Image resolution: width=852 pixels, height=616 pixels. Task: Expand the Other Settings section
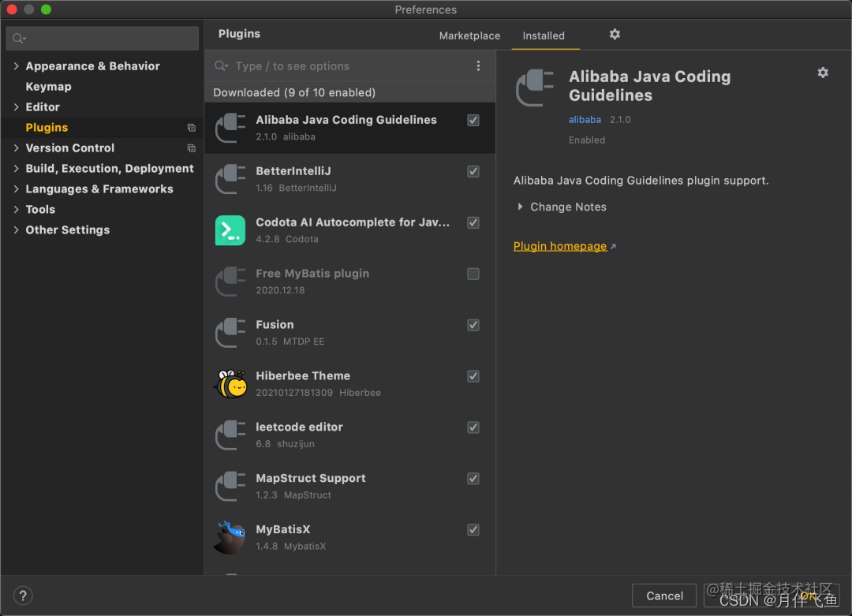(17, 230)
